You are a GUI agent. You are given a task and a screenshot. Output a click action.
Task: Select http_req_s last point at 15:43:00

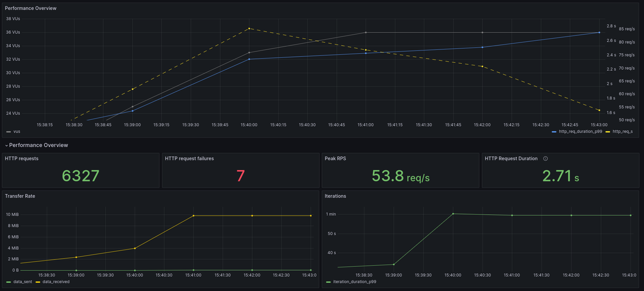pyautogui.click(x=599, y=110)
